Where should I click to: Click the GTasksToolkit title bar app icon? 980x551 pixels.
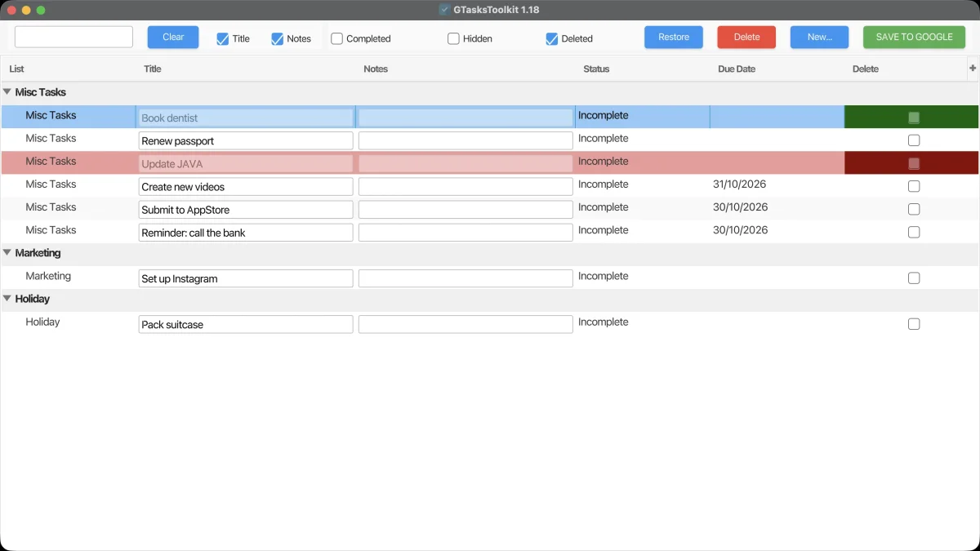pos(444,10)
